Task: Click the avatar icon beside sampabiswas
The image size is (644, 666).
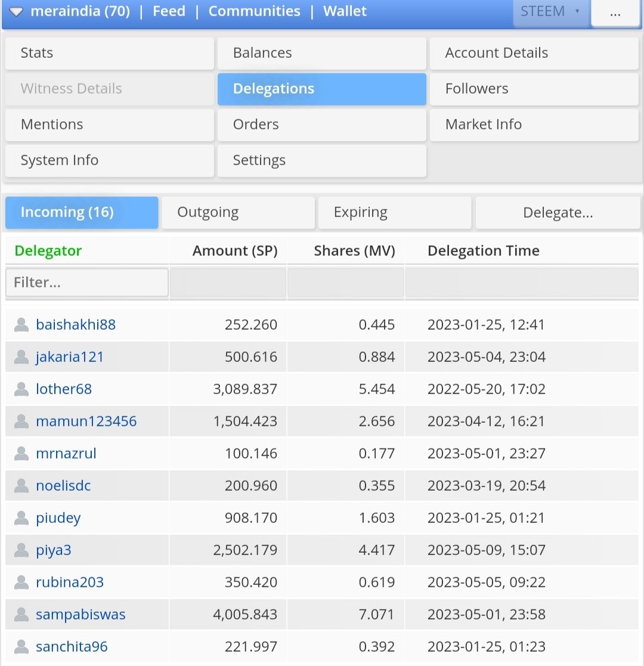Action: [21, 614]
